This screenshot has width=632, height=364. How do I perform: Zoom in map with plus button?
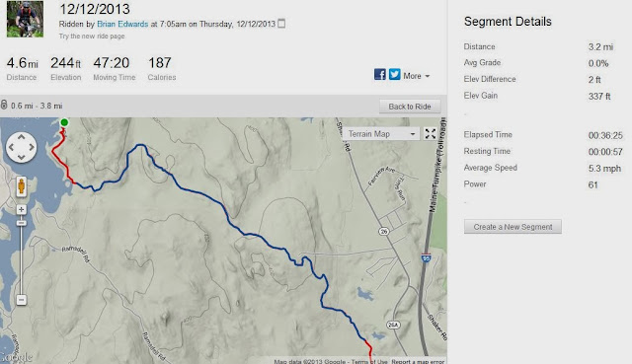pos(22,209)
